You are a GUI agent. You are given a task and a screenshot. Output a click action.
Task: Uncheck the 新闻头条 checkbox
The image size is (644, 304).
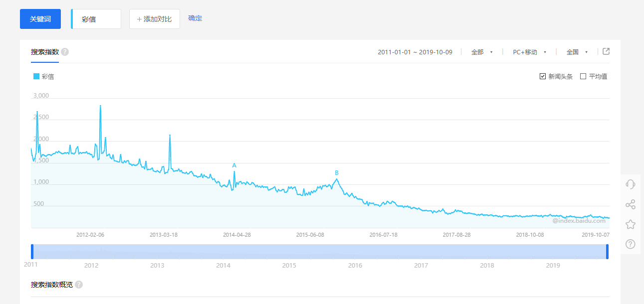543,76
